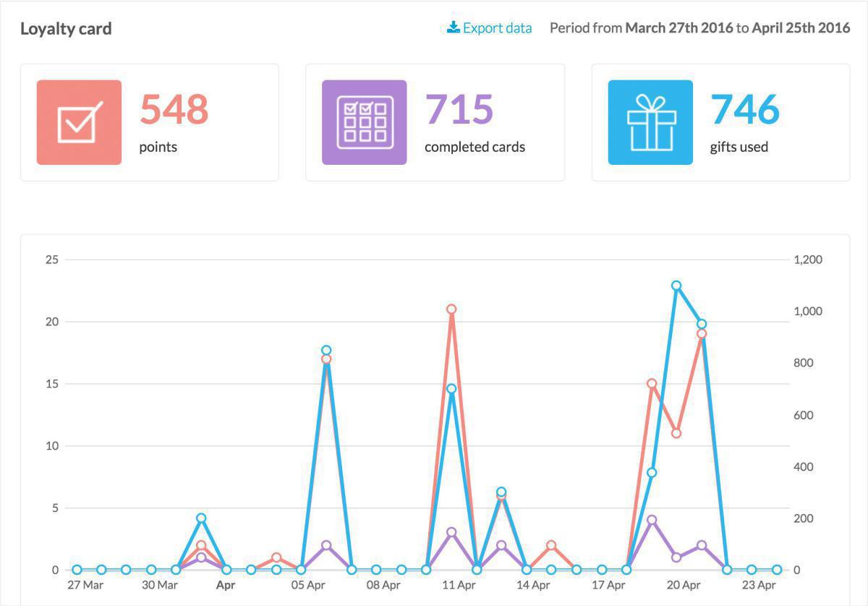Click the purple completed cards grid icon

click(365, 122)
